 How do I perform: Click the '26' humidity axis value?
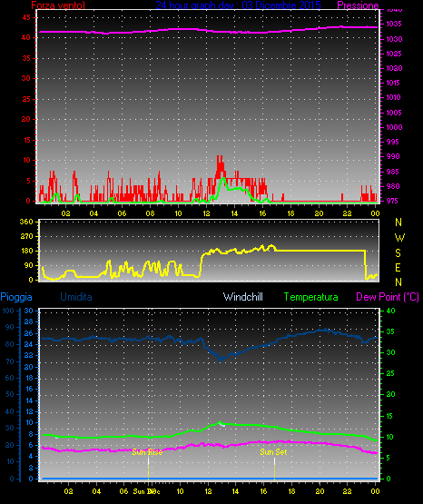coord(29,333)
